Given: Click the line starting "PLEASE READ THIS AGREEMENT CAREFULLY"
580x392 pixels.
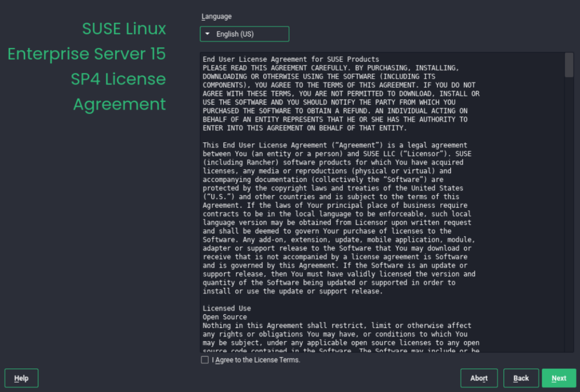Looking at the screenshot, I should (x=331, y=68).
